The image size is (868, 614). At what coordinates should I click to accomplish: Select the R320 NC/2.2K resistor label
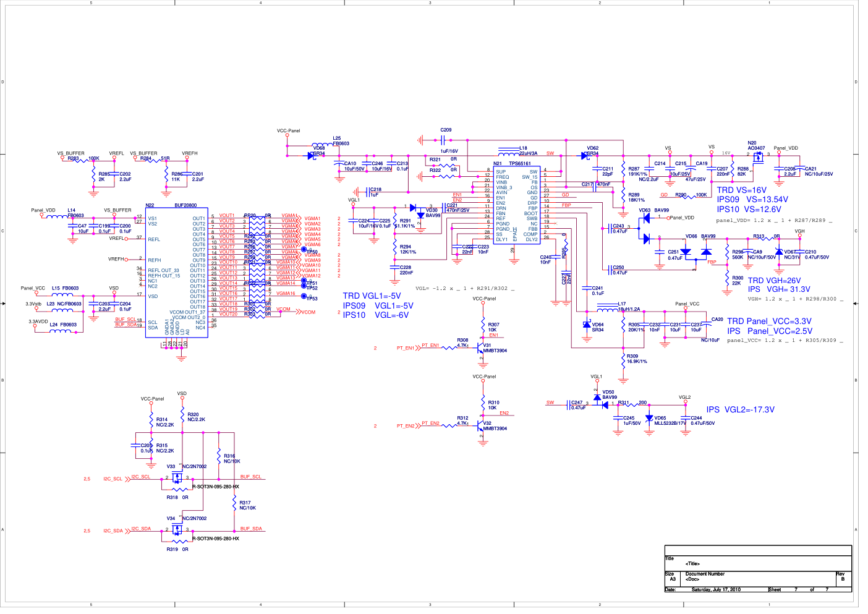point(196,417)
